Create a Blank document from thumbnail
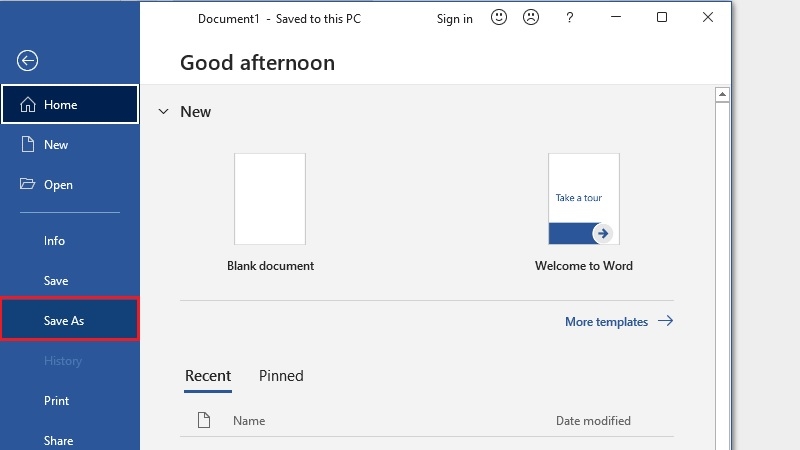This screenshot has height=450, width=800. tap(270, 199)
